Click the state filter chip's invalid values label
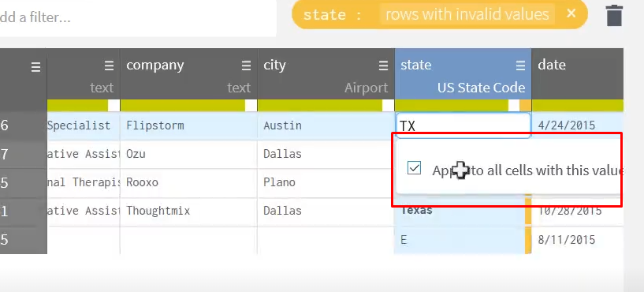Image resolution: width=644 pixels, height=292 pixels. coord(467,14)
